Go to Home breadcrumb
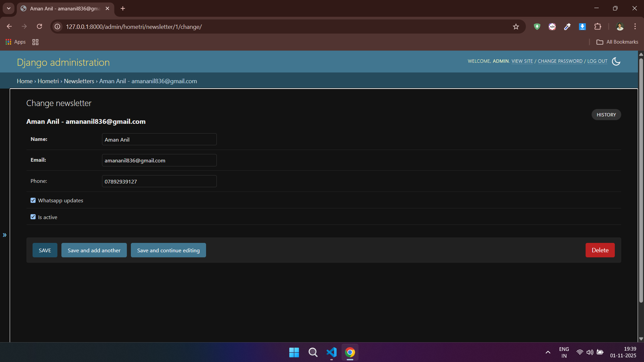 pos(25,81)
